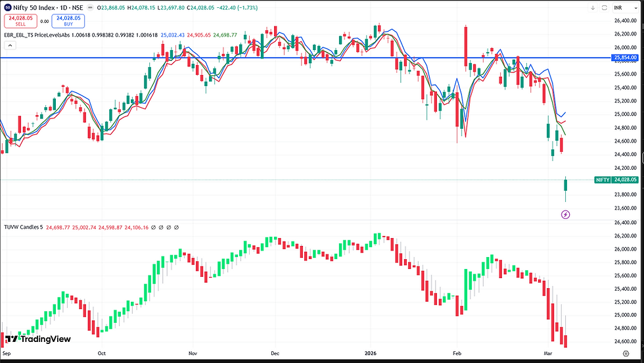This screenshot has height=363, width=644.
Task: Click the Nov label on time axis
Action: coord(193,353)
